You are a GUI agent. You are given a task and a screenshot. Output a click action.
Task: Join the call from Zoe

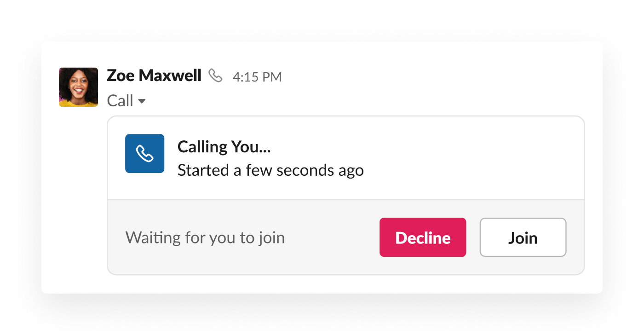(523, 237)
